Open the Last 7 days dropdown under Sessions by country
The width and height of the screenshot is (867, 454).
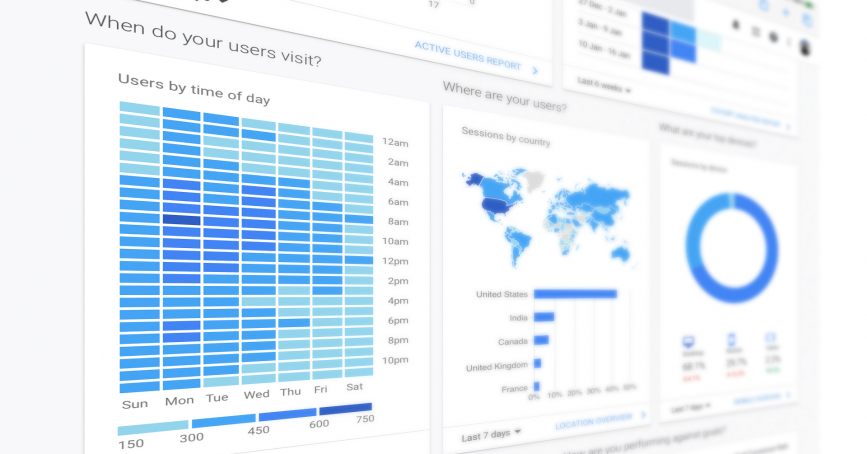click(491, 435)
